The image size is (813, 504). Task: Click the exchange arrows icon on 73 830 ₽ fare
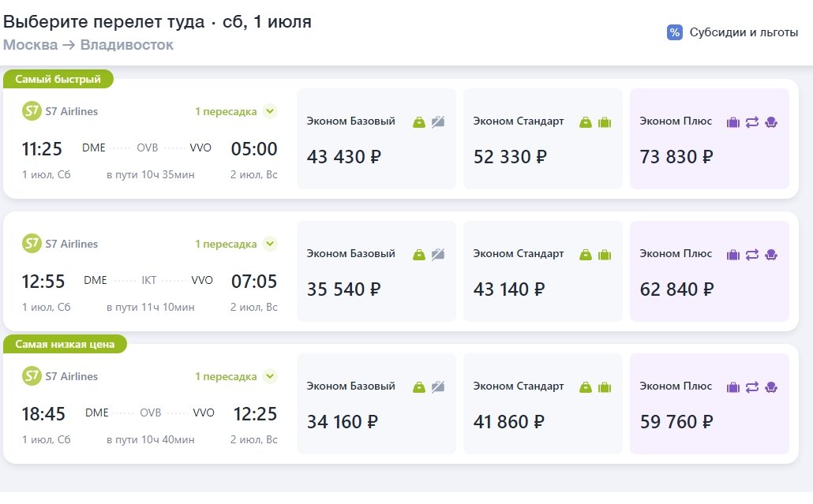tap(751, 121)
